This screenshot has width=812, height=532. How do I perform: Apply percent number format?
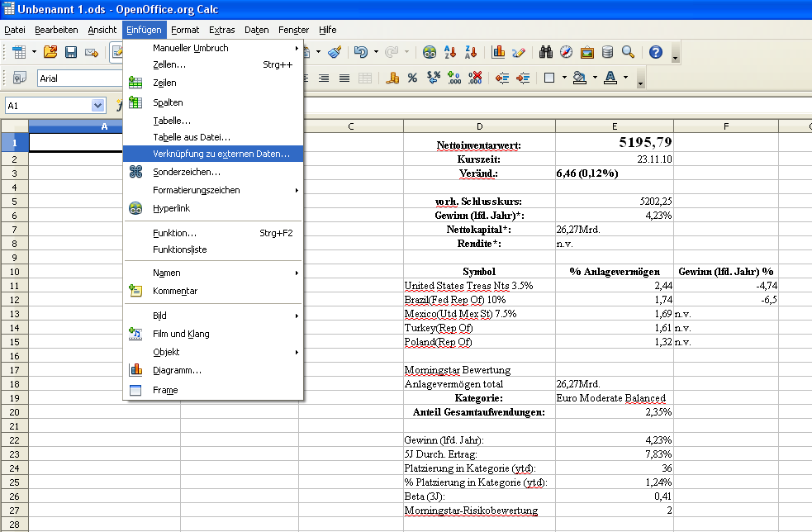pos(412,78)
